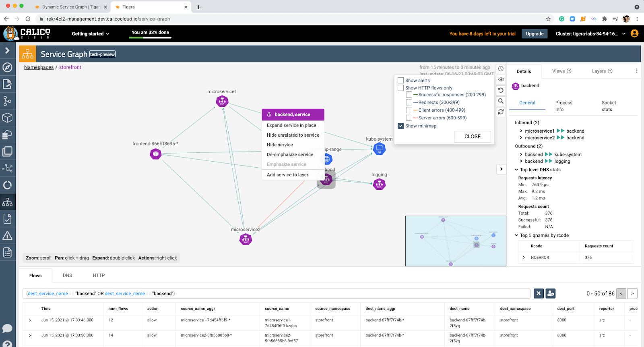
Task: Switch to Socket stats tab
Action: [609, 106]
